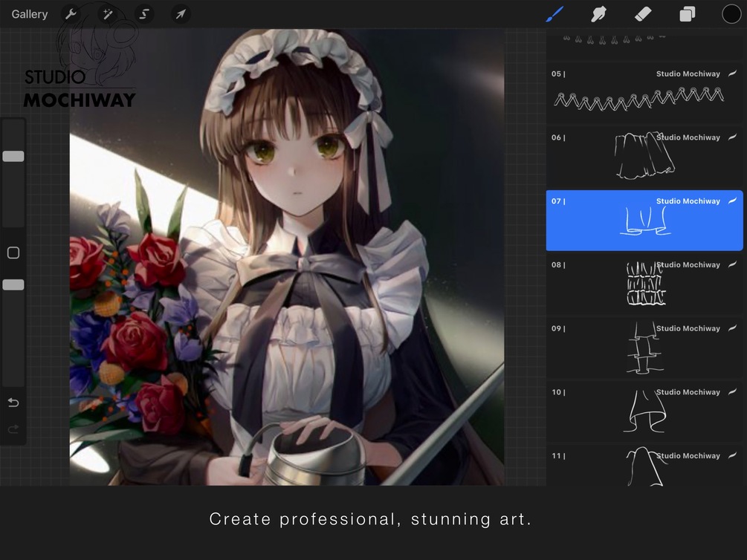Image resolution: width=747 pixels, height=560 pixels.
Task: Tap the maid illustration canvas
Action: [287, 257]
